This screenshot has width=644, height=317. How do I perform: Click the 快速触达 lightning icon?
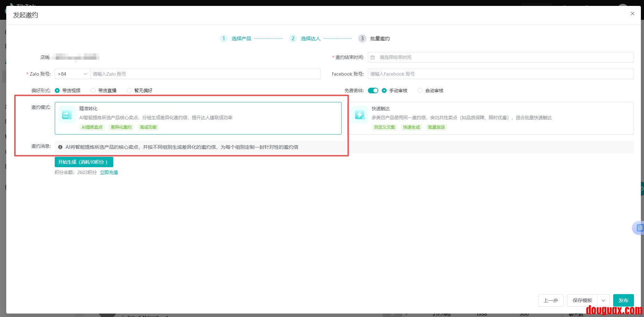point(359,115)
